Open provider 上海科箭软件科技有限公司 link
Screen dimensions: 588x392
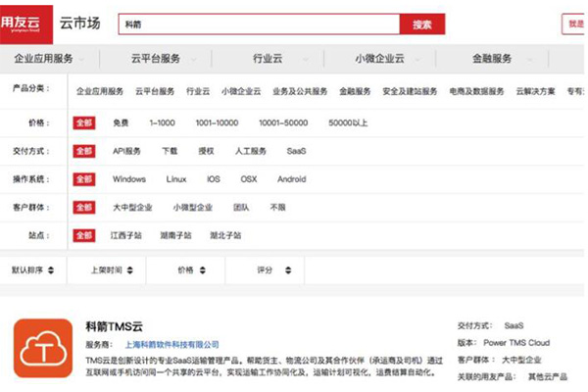pos(171,344)
